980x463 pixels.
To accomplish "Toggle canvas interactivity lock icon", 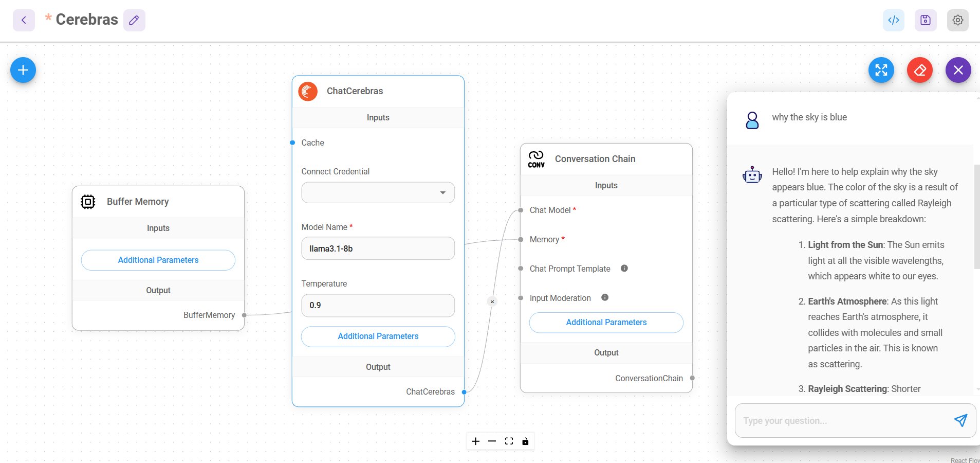I will pos(525,441).
